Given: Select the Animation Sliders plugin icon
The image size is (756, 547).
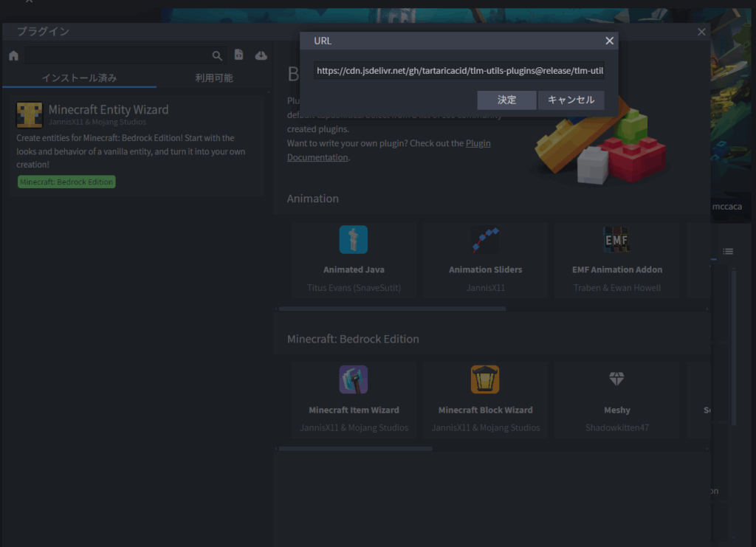Looking at the screenshot, I should tap(485, 240).
